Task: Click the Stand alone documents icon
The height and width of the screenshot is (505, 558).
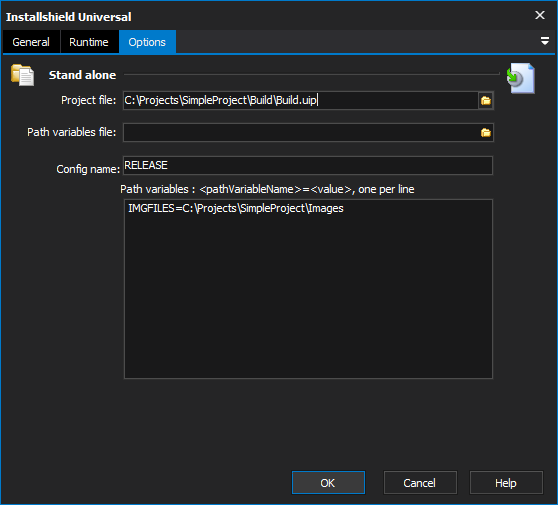Action: (x=22, y=75)
